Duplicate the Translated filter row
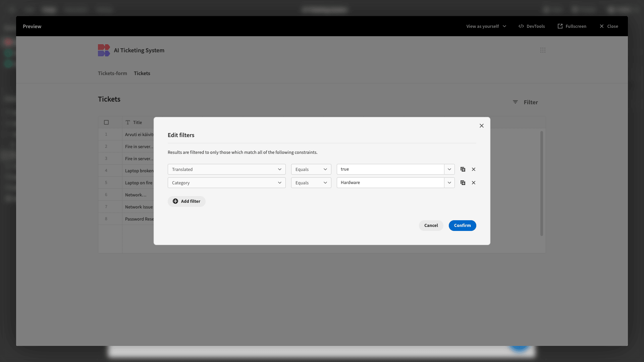 tap(463, 169)
